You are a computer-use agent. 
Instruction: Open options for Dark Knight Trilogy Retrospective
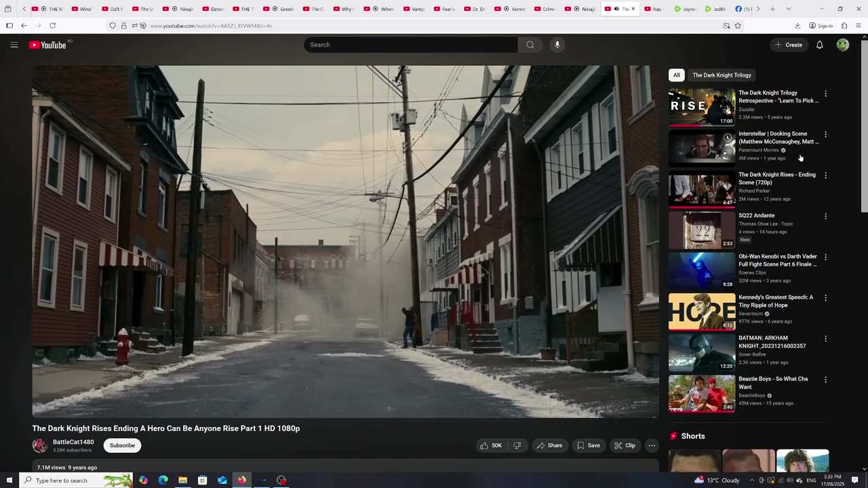point(825,94)
